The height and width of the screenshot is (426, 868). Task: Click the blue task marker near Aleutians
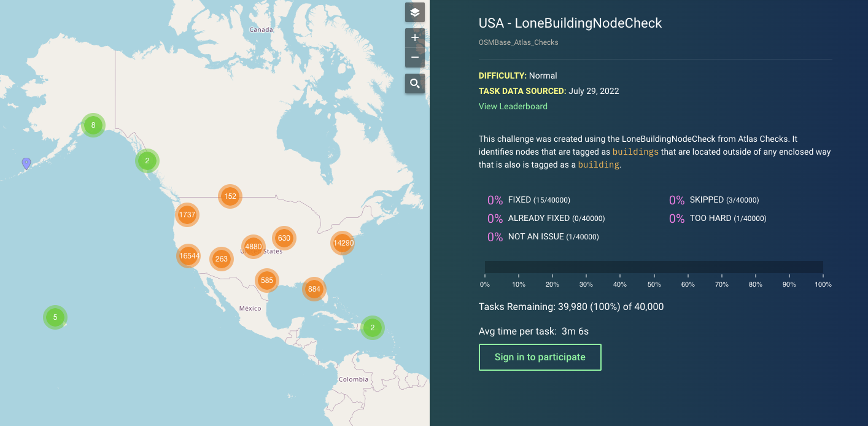coord(26,163)
